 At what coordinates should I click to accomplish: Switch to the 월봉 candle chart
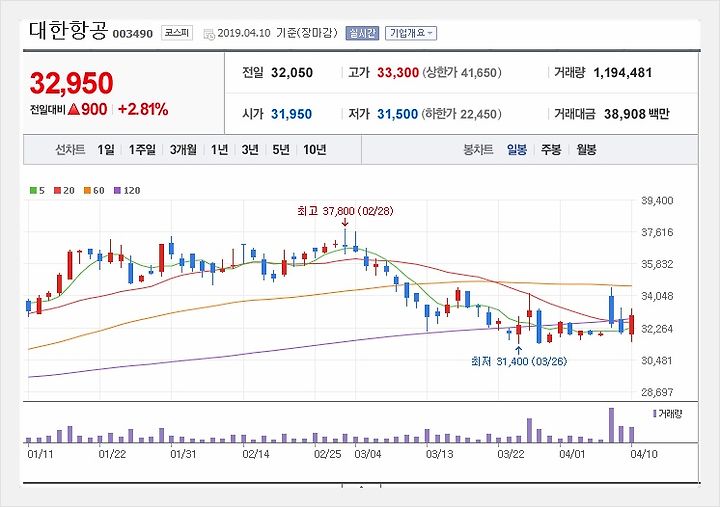click(x=586, y=150)
